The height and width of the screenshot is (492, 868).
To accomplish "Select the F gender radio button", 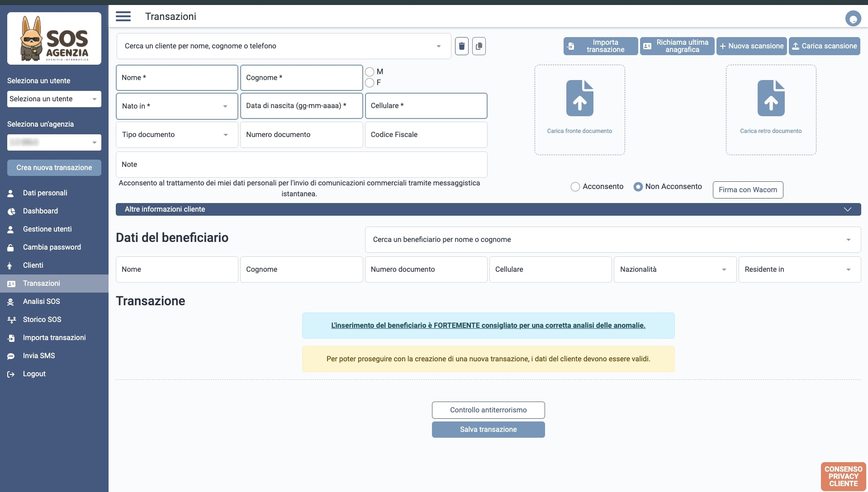I will 370,83.
